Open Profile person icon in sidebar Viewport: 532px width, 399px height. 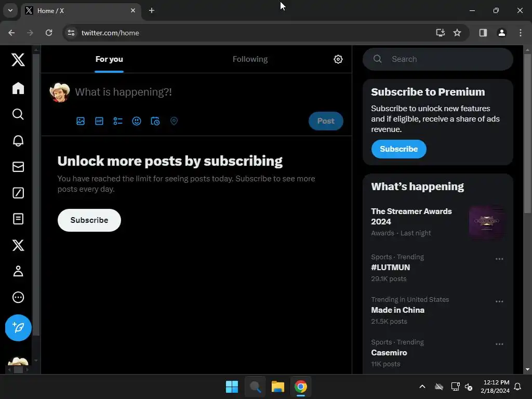click(18, 271)
